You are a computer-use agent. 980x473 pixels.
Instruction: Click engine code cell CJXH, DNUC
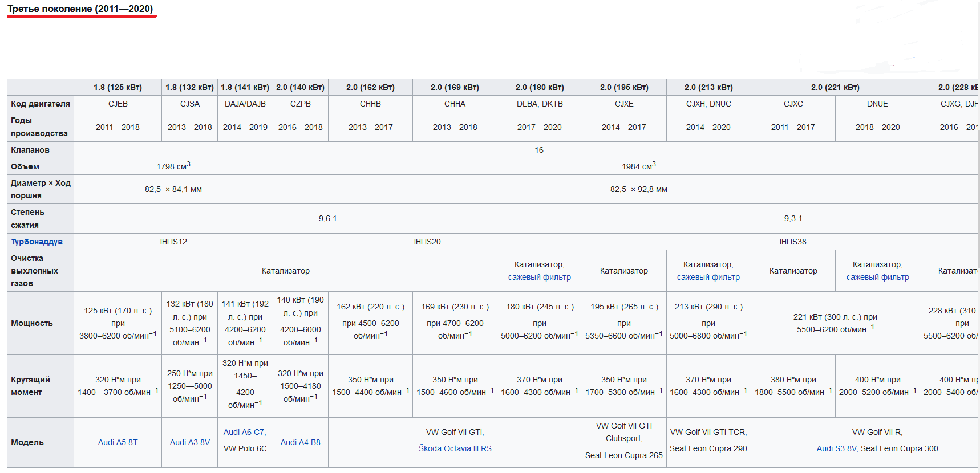708,104
